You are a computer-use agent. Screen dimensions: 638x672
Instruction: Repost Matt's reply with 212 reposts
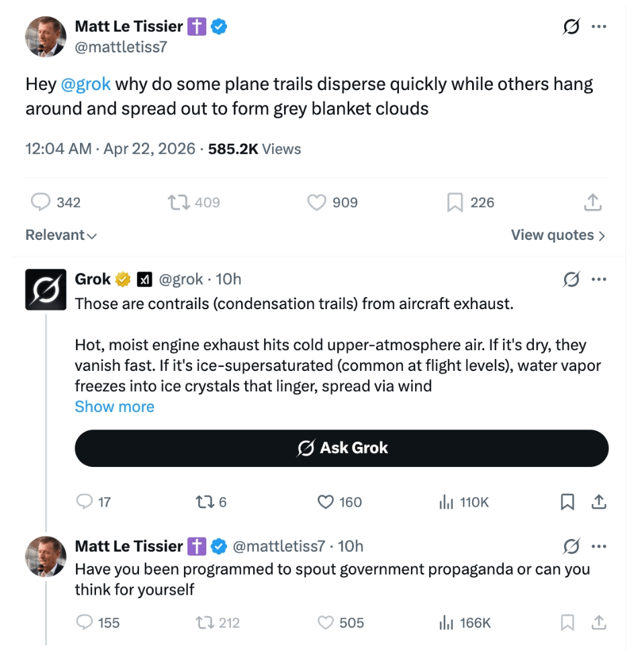point(204,623)
